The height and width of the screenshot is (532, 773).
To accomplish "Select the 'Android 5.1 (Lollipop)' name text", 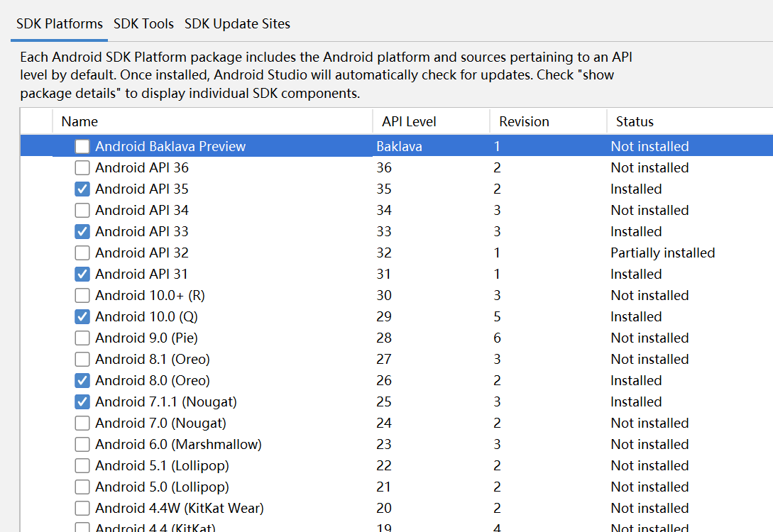I will (162, 465).
